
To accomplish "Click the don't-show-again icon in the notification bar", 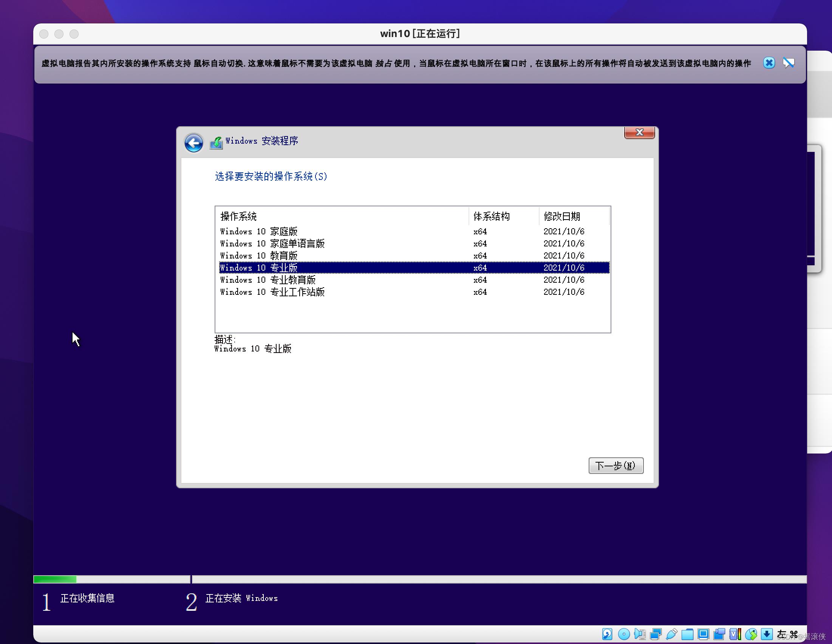I will coord(789,63).
